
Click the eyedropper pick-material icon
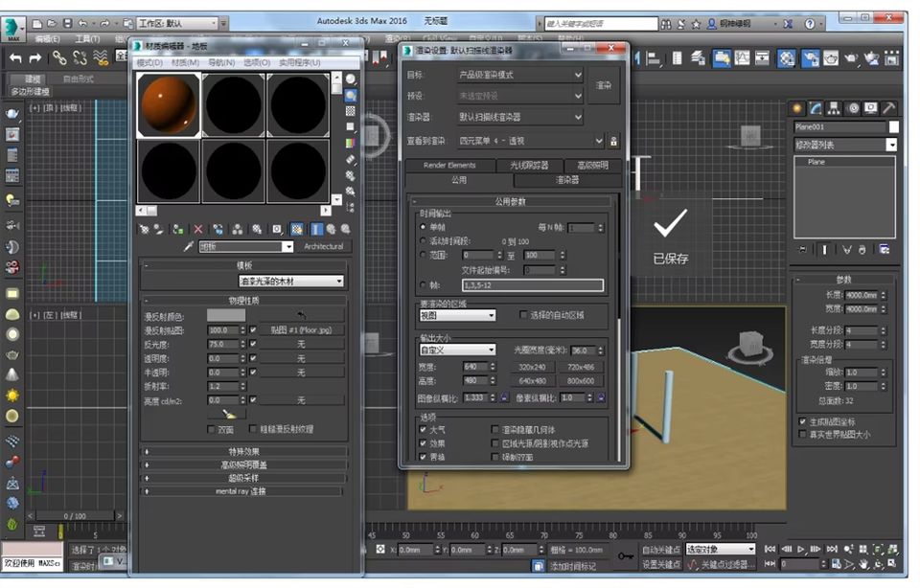point(189,246)
